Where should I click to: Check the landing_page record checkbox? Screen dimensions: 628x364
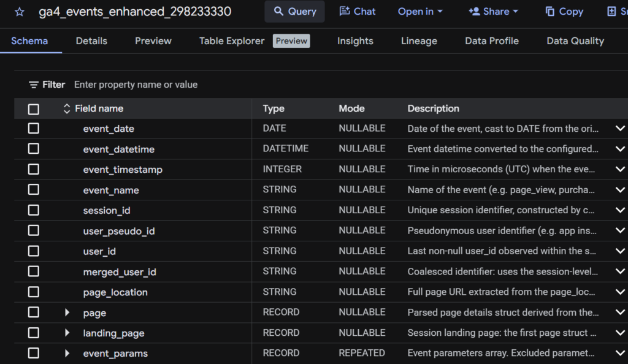click(34, 333)
